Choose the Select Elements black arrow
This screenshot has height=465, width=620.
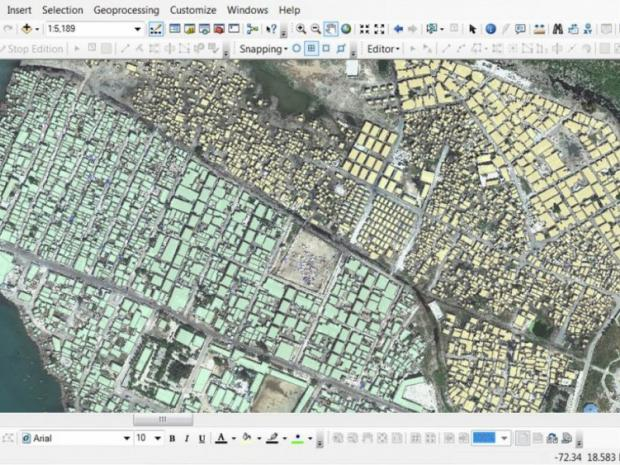pyautogui.click(x=473, y=29)
